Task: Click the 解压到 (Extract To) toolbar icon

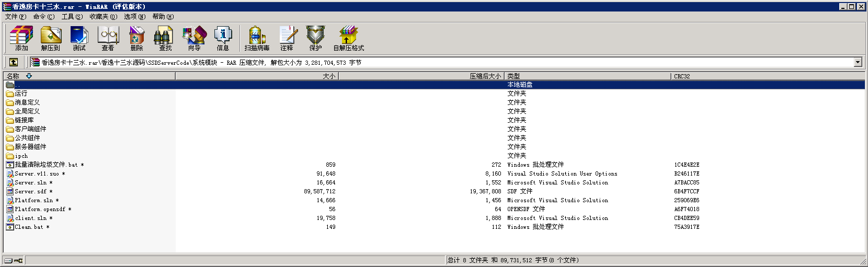Action: [51, 39]
